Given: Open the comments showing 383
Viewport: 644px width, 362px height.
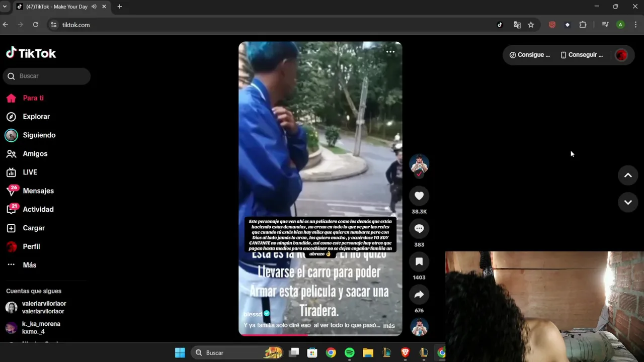Looking at the screenshot, I should point(419,229).
